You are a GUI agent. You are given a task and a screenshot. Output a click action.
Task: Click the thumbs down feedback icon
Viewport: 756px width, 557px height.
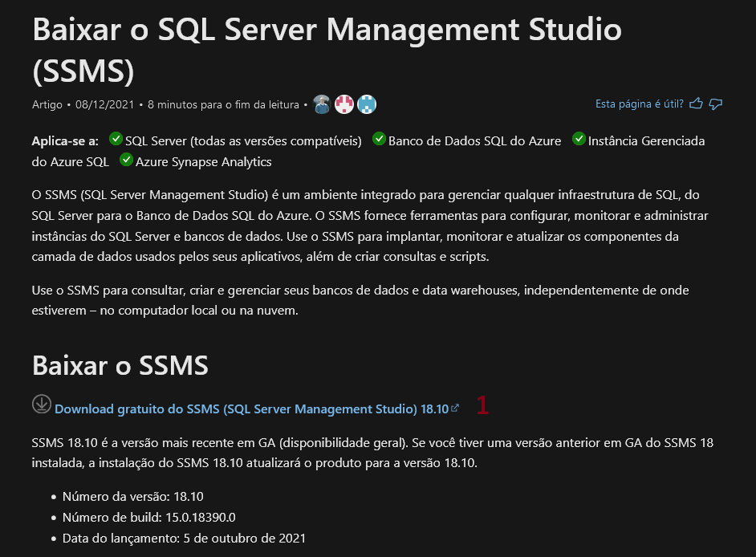coord(716,104)
